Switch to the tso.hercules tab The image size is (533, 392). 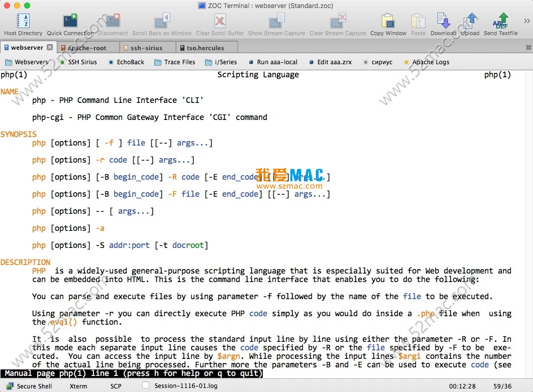(206, 48)
